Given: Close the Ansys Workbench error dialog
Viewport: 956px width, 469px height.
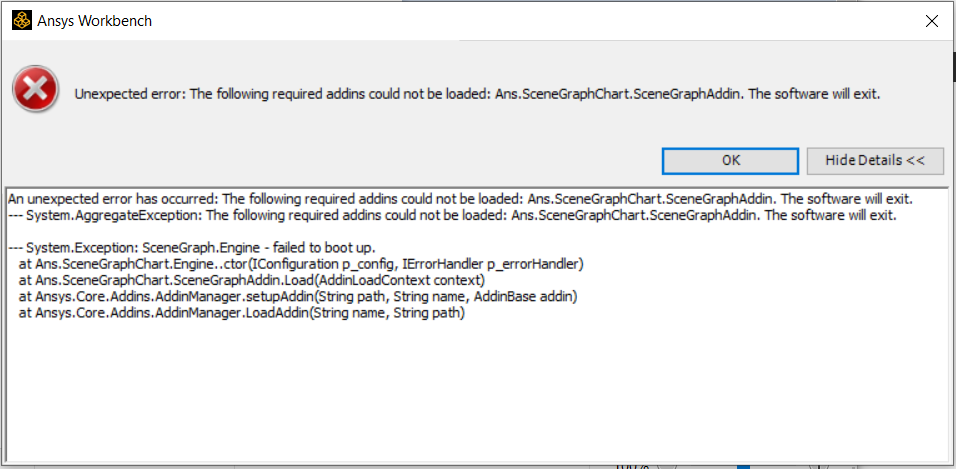Looking at the screenshot, I should [x=932, y=21].
